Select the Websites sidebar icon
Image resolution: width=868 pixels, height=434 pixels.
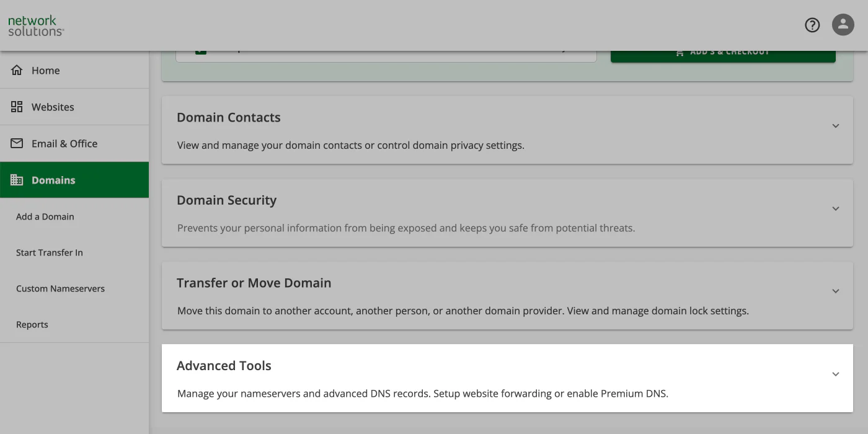pyautogui.click(x=17, y=106)
